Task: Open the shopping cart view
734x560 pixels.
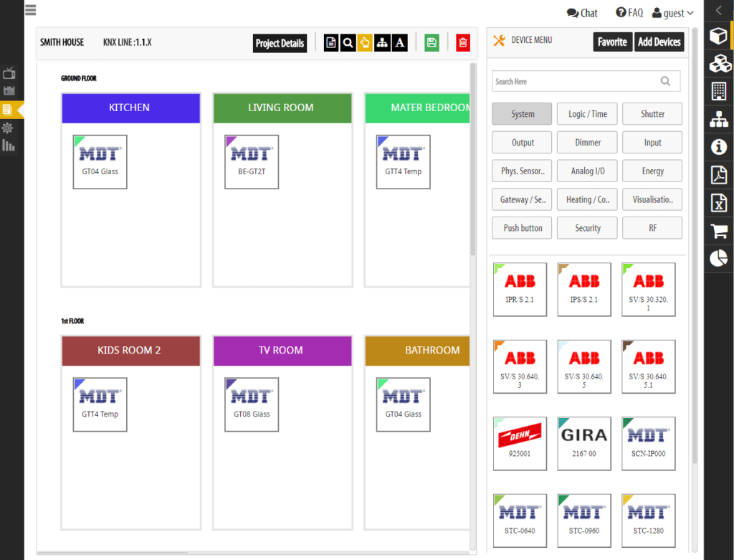Action: point(718,231)
